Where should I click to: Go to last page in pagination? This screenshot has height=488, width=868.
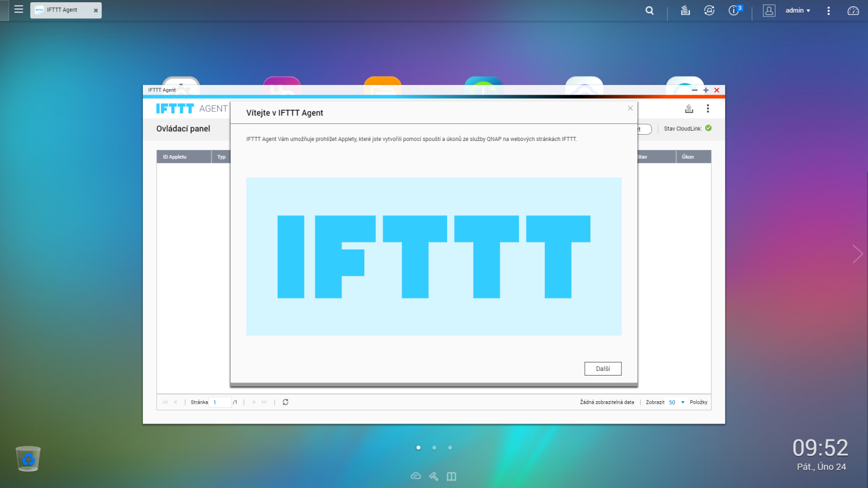coord(264,402)
